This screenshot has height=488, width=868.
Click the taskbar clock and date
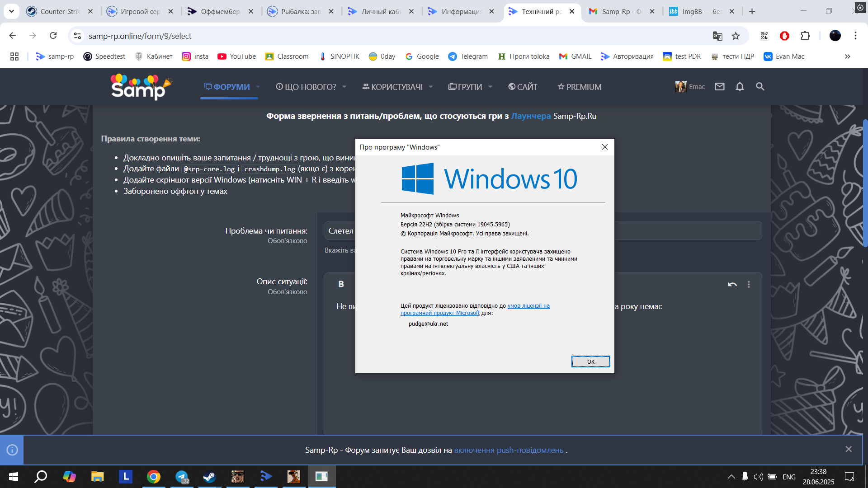(818, 477)
